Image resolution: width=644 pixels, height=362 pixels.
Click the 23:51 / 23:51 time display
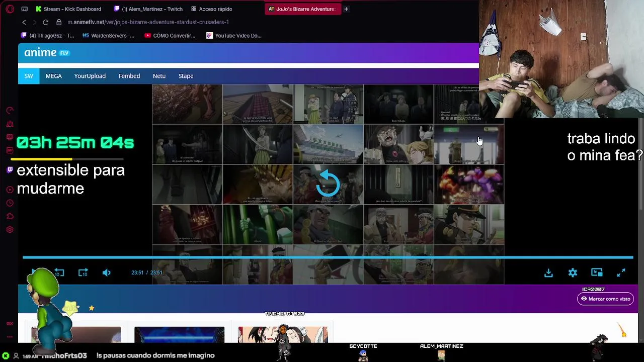(147, 273)
